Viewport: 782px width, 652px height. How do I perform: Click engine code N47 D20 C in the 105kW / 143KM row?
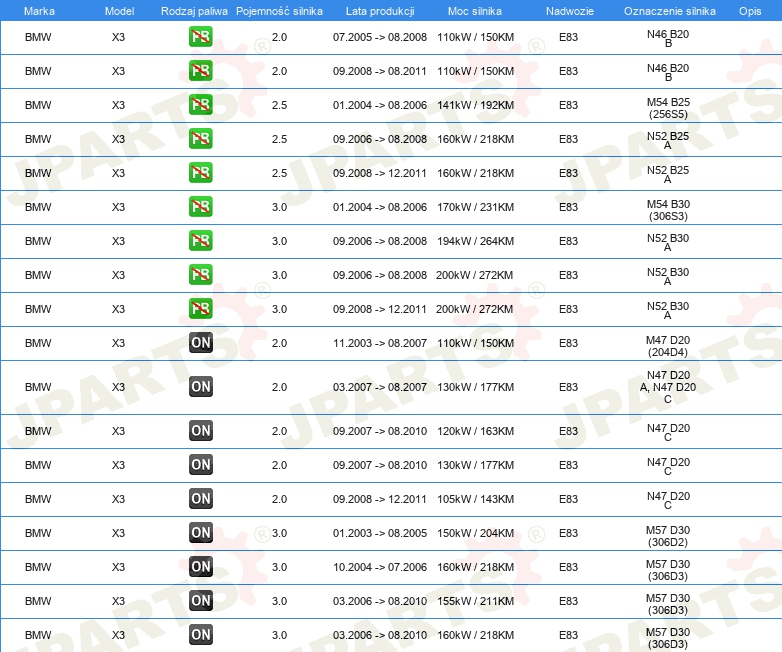pyautogui.click(x=668, y=500)
